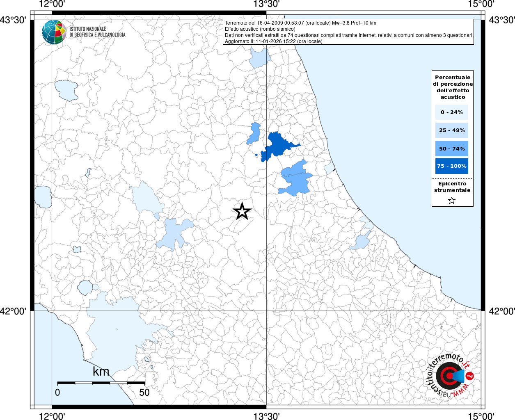The image size is (515, 420).
Task: Click the bottom '13°30'' longitude label
Action: (266, 416)
